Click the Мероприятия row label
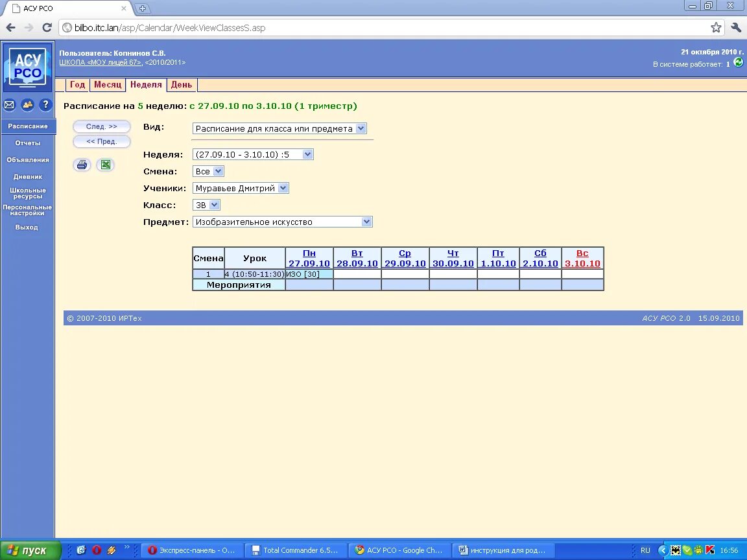This screenshot has height=560, width=747. tap(239, 285)
